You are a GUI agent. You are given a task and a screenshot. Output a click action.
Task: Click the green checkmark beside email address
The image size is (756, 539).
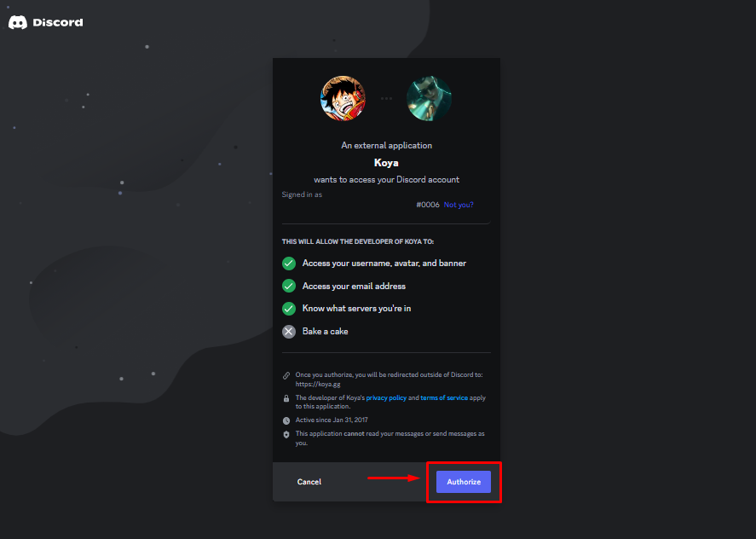pyautogui.click(x=289, y=286)
